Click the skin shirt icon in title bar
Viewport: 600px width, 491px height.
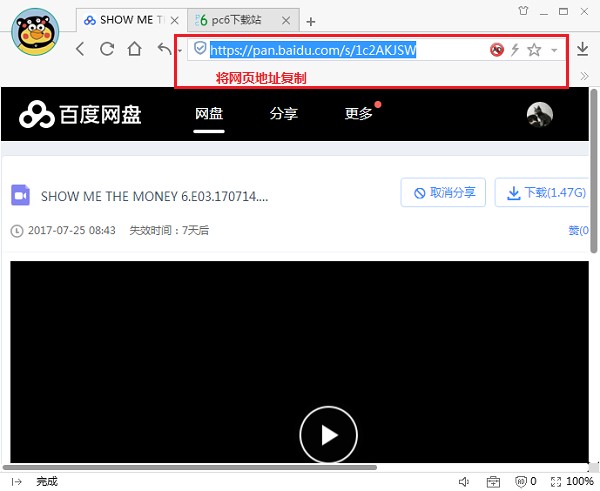tap(523, 11)
